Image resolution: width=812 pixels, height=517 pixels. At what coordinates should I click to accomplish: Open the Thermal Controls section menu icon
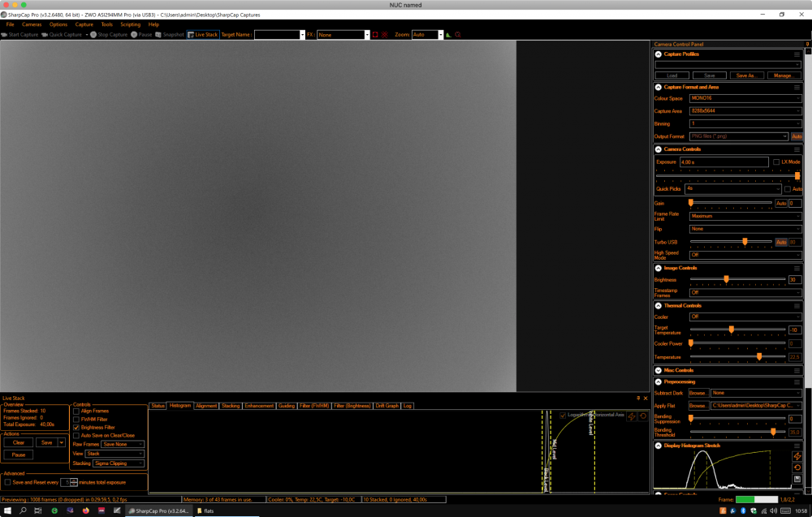pos(797,306)
